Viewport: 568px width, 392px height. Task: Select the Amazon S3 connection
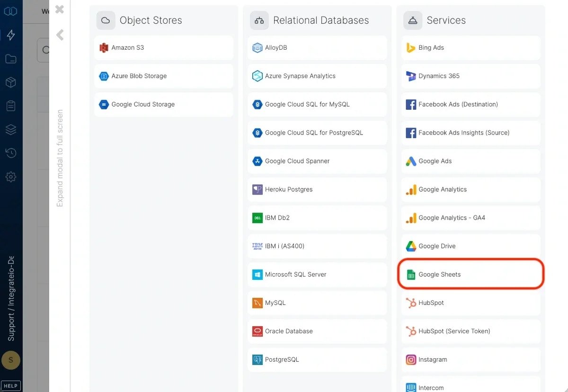164,47
